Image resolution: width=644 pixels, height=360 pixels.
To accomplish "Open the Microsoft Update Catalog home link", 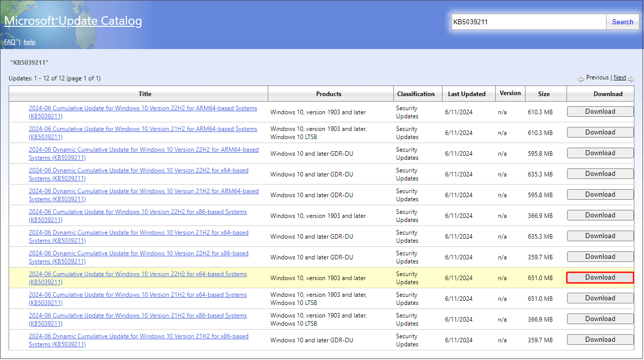I will click(73, 21).
